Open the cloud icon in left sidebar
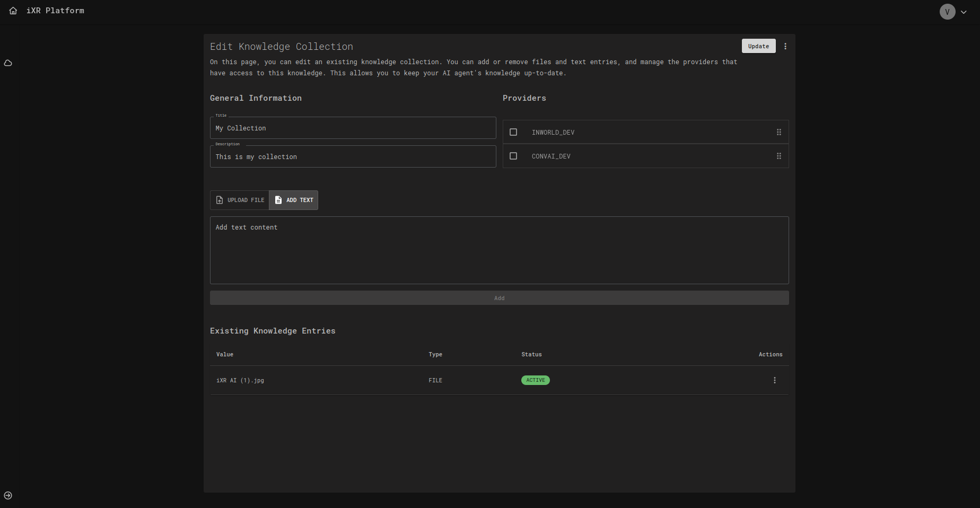Image resolution: width=980 pixels, height=508 pixels. [8, 63]
